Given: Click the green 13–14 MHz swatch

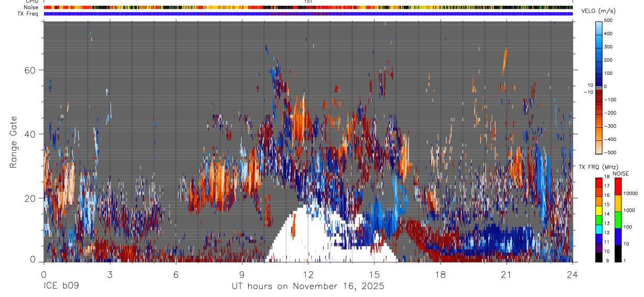Looking at the screenshot, I should pyautogui.click(x=599, y=219).
